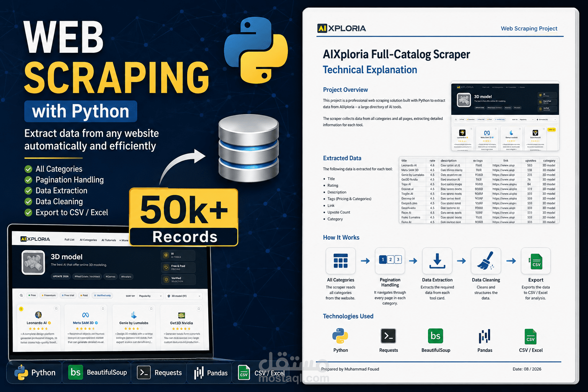Toggle the Freemium filter chip on the laptop

[x=49, y=295]
